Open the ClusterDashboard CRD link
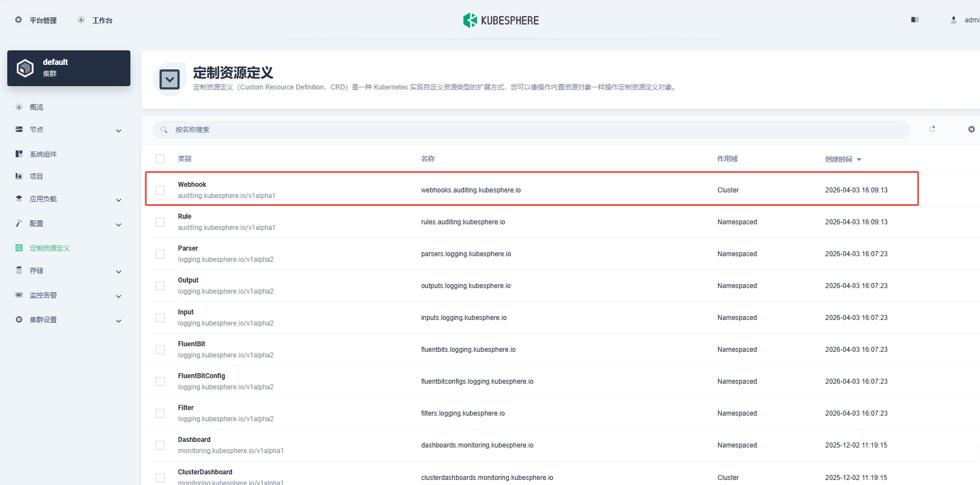980x485 pixels. pyautogui.click(x=205, y=472)
